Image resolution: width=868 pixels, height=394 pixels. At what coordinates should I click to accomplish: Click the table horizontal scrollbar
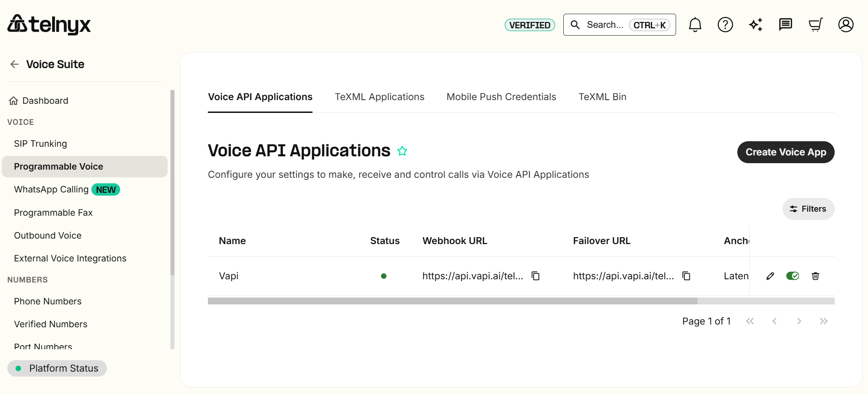(453, 301)
